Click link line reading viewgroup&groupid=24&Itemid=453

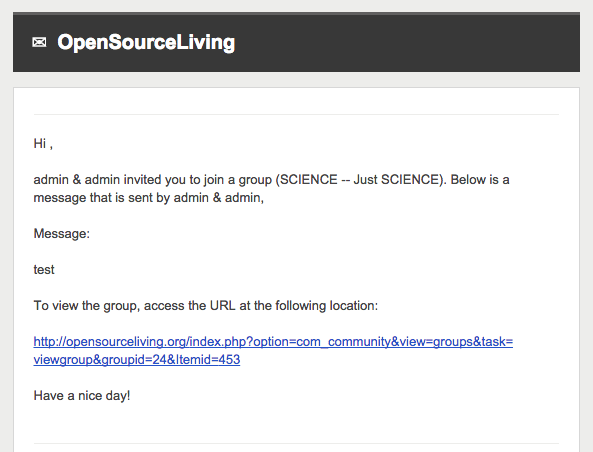point(137,359)
